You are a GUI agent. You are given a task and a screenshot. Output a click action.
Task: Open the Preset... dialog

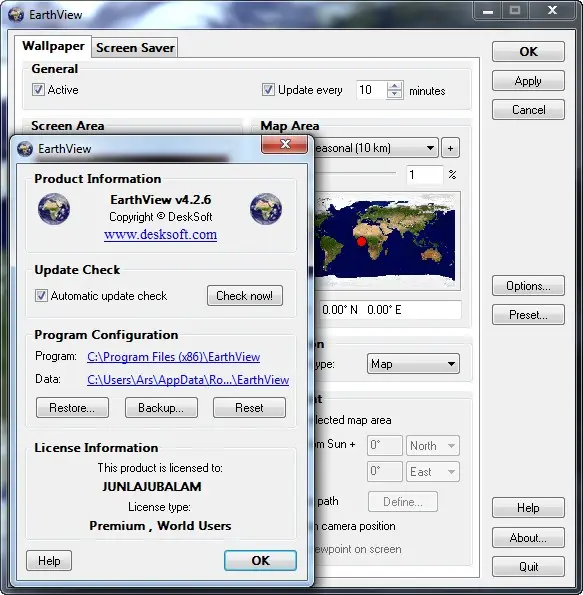pyautogui.click(x=528, y=315)
